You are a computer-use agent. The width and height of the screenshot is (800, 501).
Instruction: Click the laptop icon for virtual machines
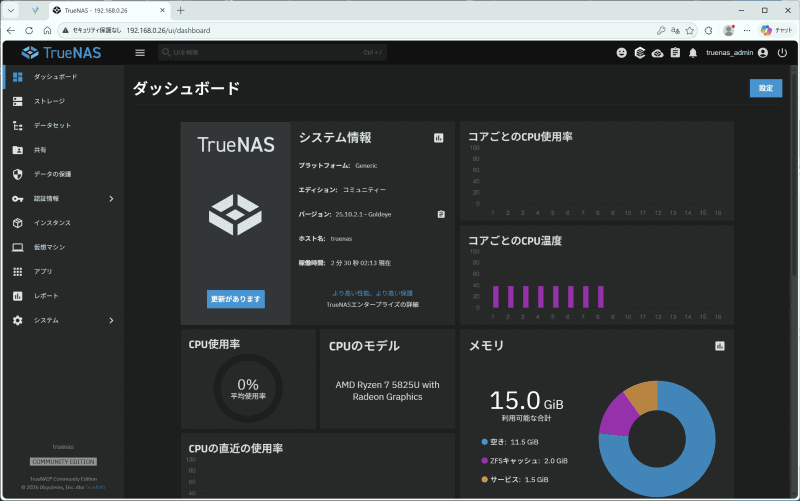click(18, 247)
